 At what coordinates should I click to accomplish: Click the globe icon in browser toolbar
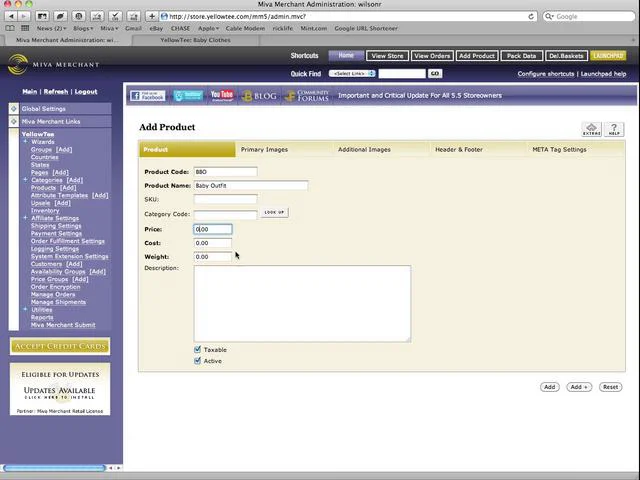(79, 16)
